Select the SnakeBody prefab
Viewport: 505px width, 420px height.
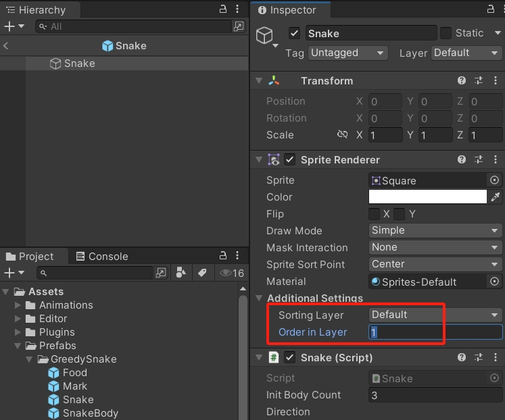(x=83, y=413)
